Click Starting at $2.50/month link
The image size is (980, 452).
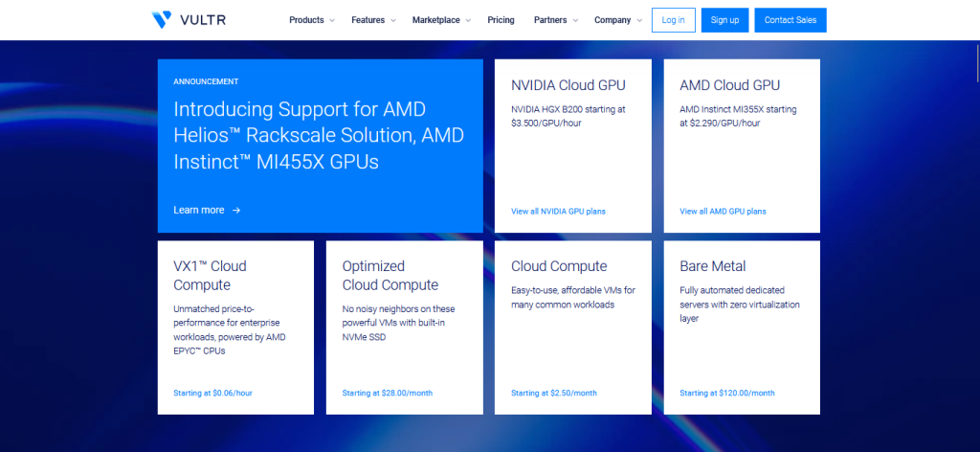coord(554,394)
